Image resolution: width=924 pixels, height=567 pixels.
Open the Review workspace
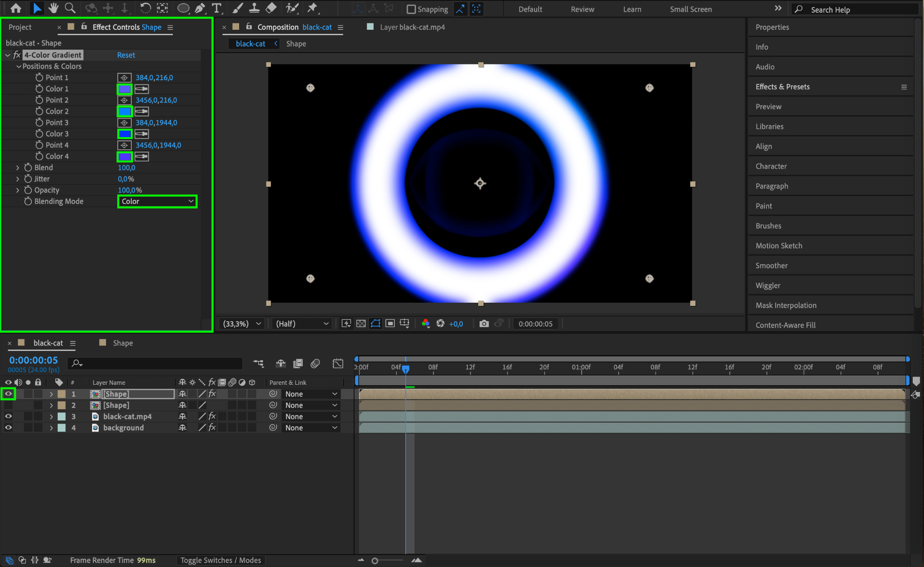582,9
